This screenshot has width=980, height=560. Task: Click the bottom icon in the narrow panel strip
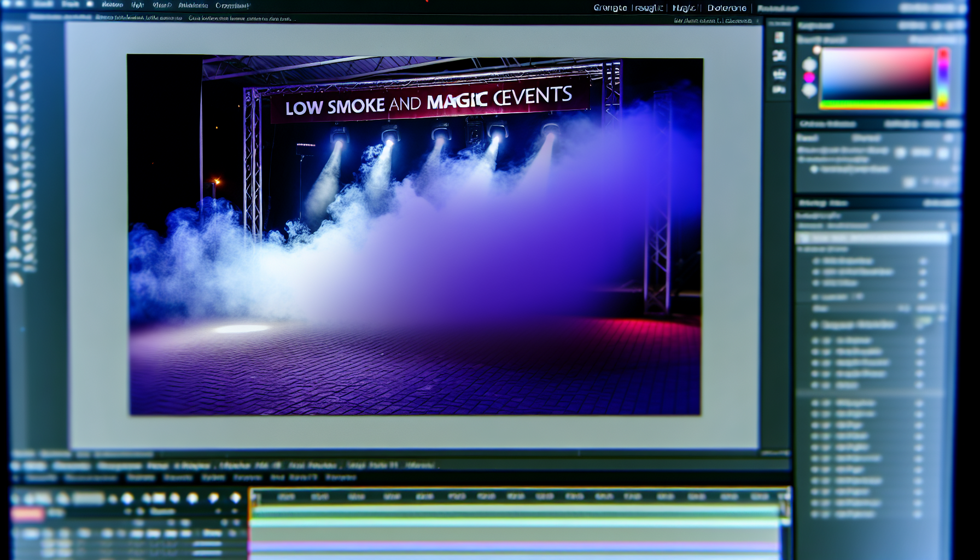[x=779, y=89]
